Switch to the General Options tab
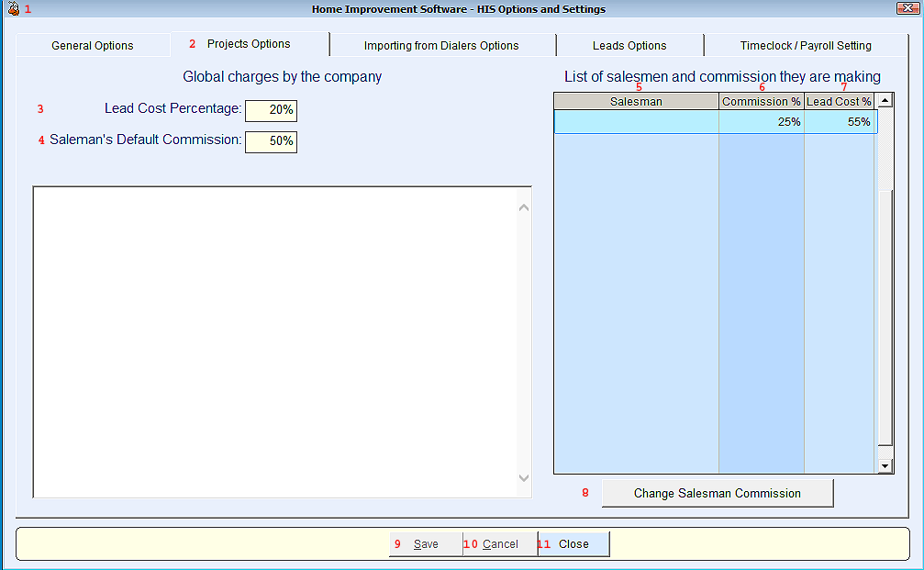This screenshot has height=570, width=924. point(93,45)
